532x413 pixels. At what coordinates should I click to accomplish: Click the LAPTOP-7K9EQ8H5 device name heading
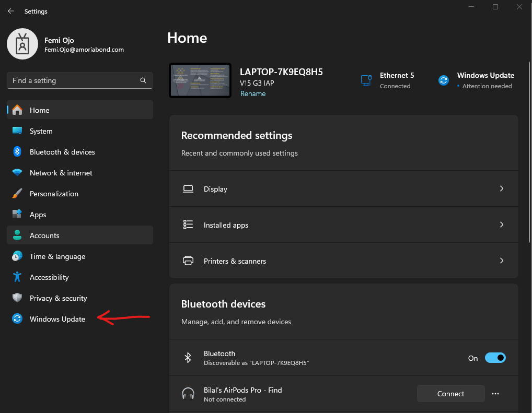point(281,72)
